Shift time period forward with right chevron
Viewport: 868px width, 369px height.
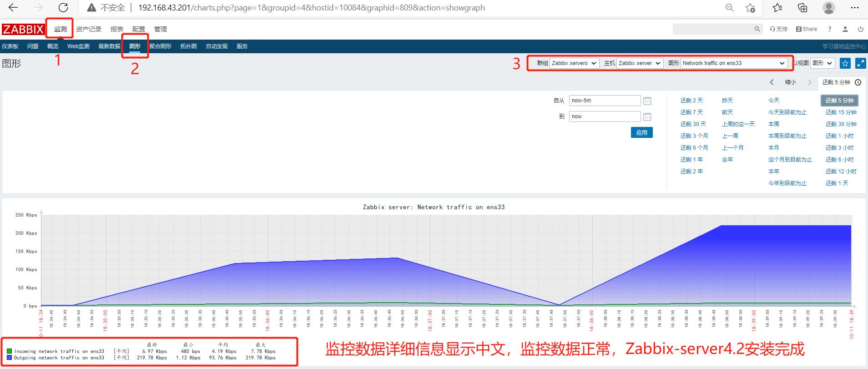809,82
